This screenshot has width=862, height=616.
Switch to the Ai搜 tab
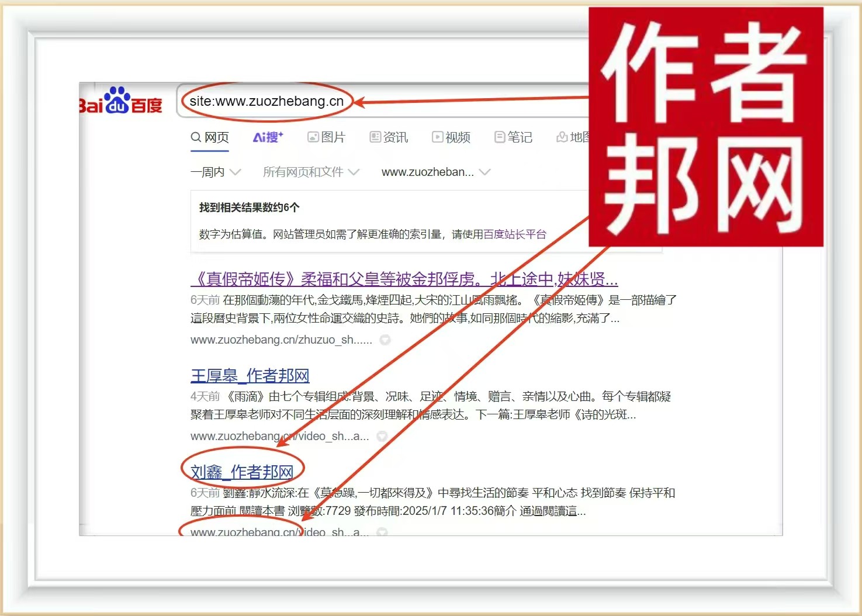click(268, 137)
